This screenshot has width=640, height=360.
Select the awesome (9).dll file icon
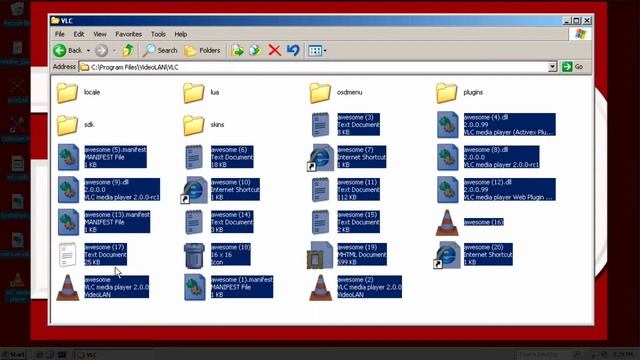pos(68,190)
